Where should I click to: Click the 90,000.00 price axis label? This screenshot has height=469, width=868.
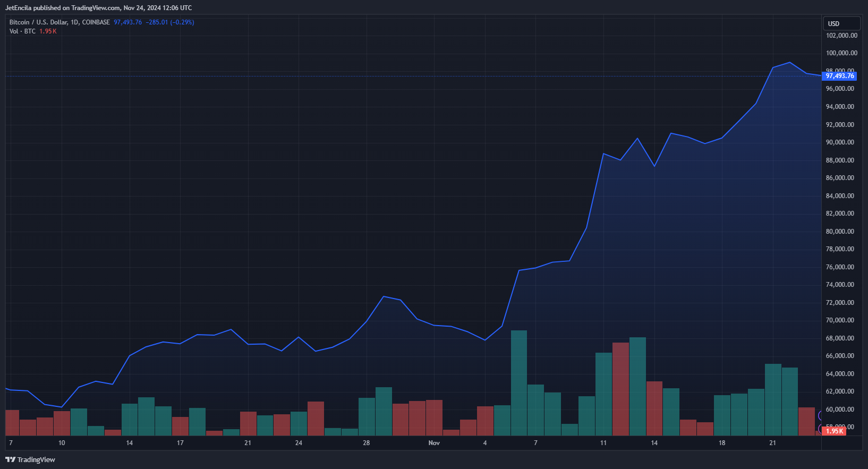840,142
